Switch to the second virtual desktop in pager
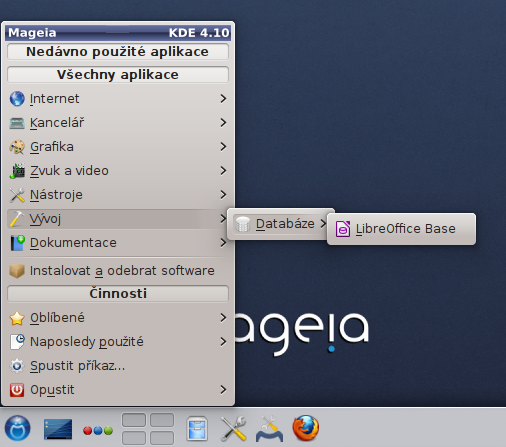506x447 pixels. (x=162, y=420)
